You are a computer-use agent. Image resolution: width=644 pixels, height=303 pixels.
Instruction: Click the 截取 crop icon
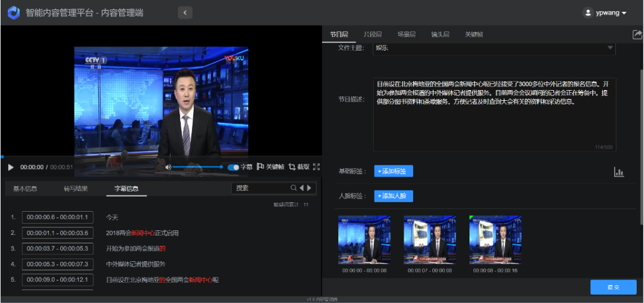[x=292, y=167]
